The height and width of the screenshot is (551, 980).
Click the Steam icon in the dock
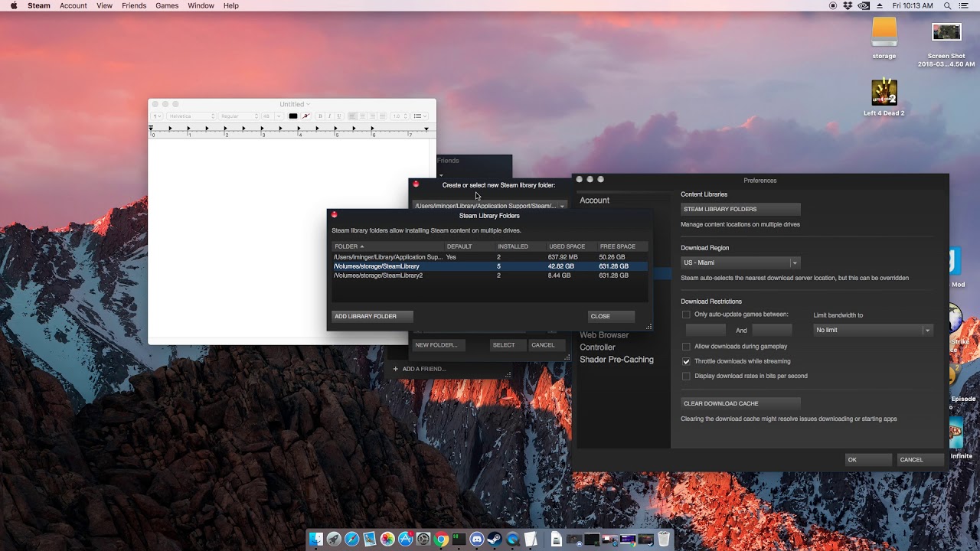495,539
